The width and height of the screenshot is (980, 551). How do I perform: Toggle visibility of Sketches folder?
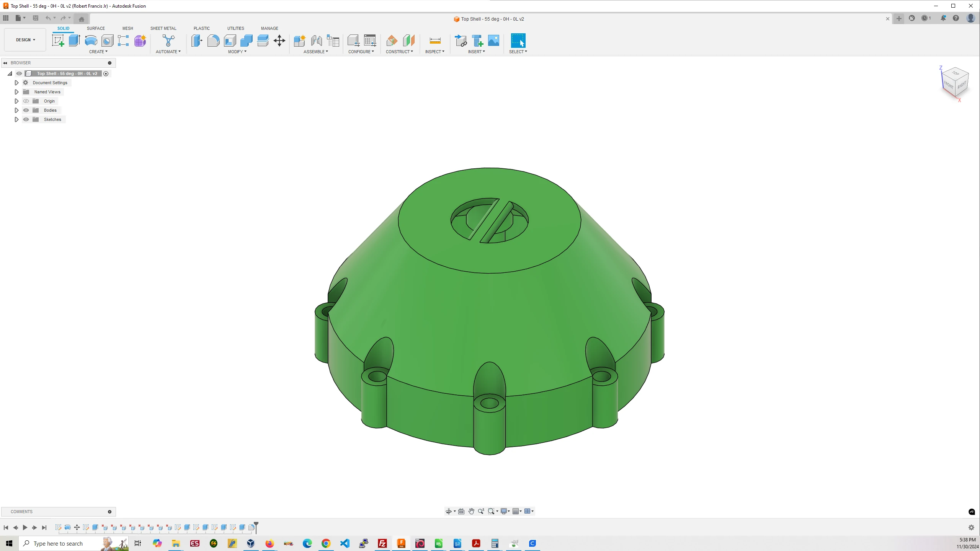[x=26, y=119]
